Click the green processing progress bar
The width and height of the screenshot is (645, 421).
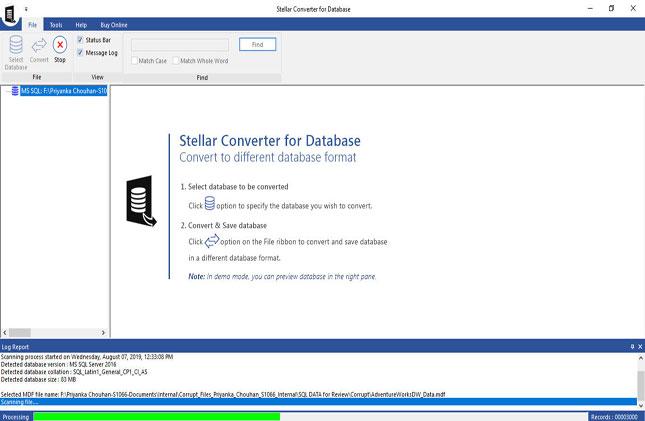tap(157, 416)
